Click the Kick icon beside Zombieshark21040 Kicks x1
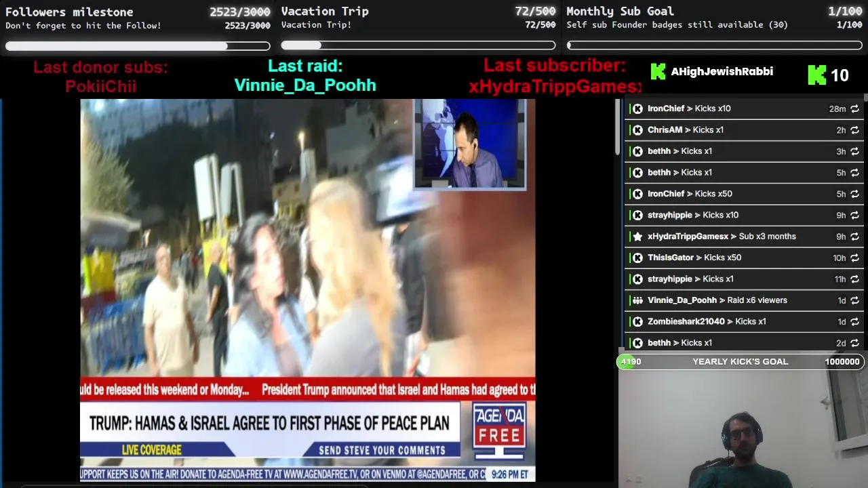 click(x=637, y=322)
